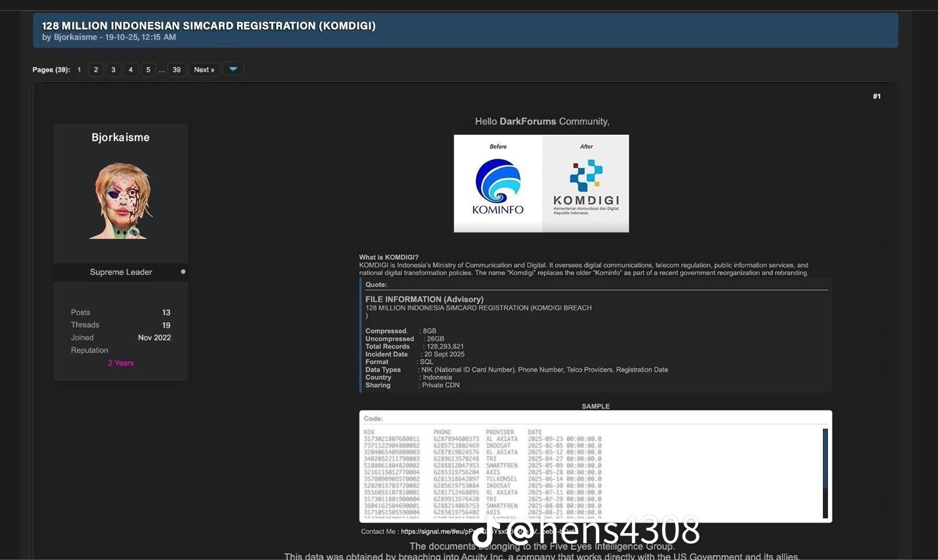This screenshot has width=938, height=560.
Task: Open the page jump dropdown arrow
Action: pos(233,69)
